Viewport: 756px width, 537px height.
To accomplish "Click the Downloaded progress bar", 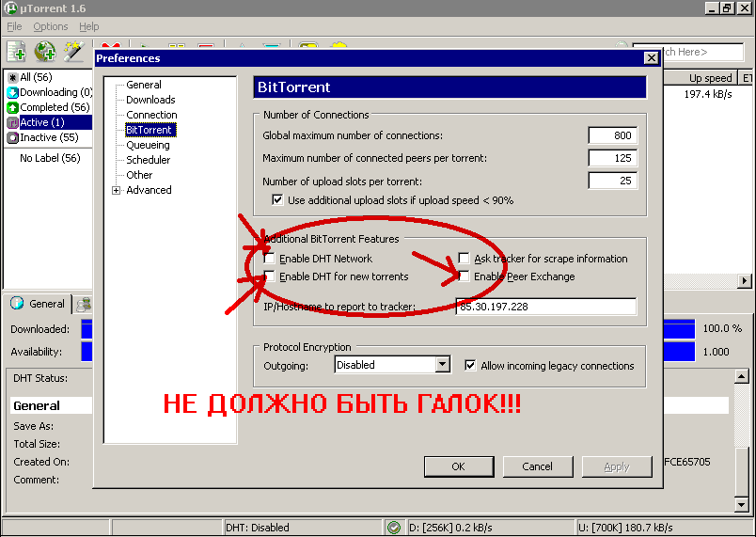I will click(x=679, y=329).
